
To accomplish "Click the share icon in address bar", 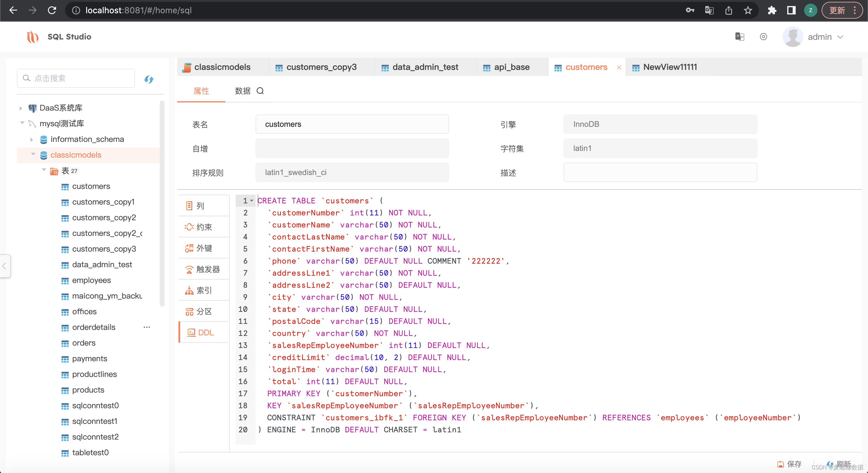I will click(728, 11).
